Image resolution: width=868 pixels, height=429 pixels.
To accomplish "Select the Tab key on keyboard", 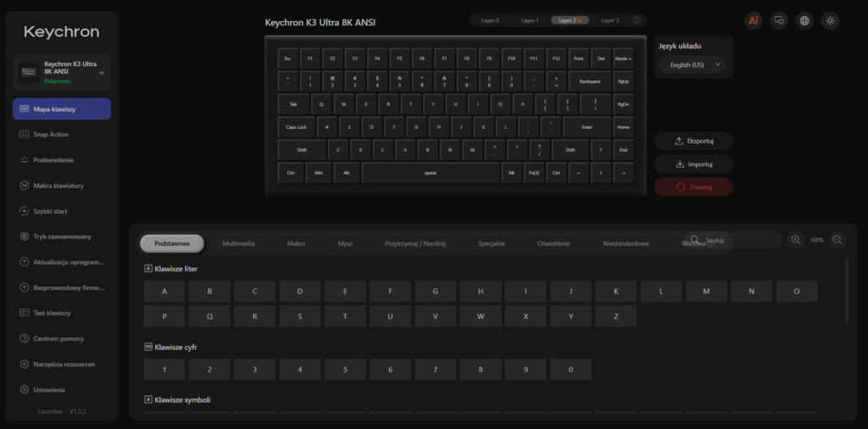I will pos(293,104).
